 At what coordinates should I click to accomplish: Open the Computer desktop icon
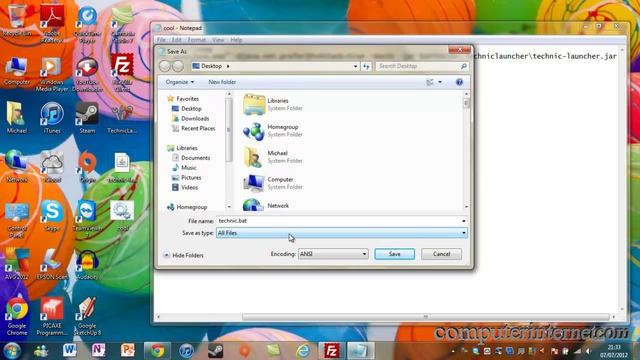tap(17, 70)
